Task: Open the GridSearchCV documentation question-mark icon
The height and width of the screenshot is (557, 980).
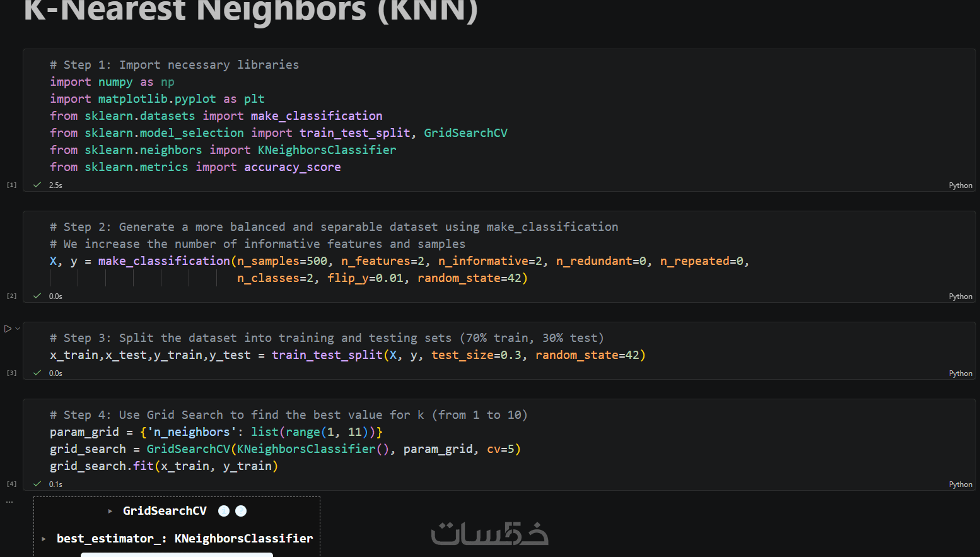Action: (x=241, y=511)
